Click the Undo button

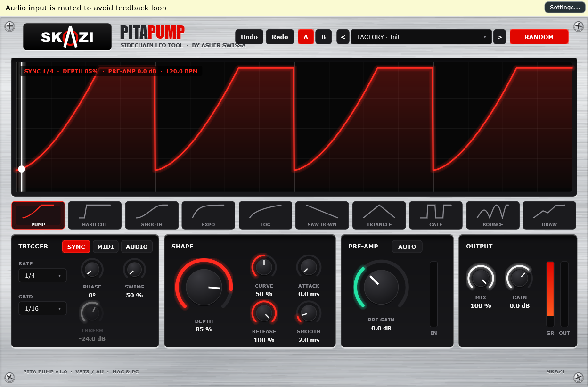pyautogui.click(x=249, y=37)
